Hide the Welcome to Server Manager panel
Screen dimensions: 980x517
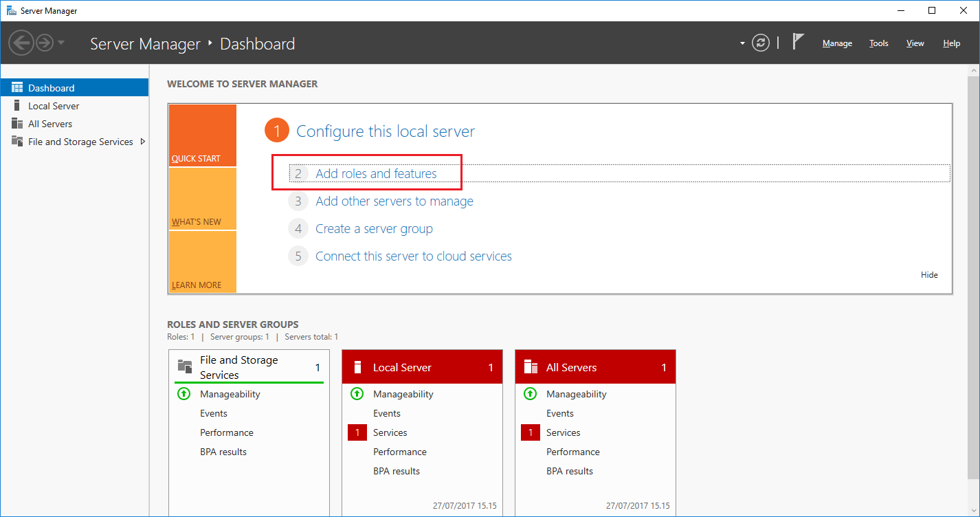pyautogui.click(x=928, y=274)
